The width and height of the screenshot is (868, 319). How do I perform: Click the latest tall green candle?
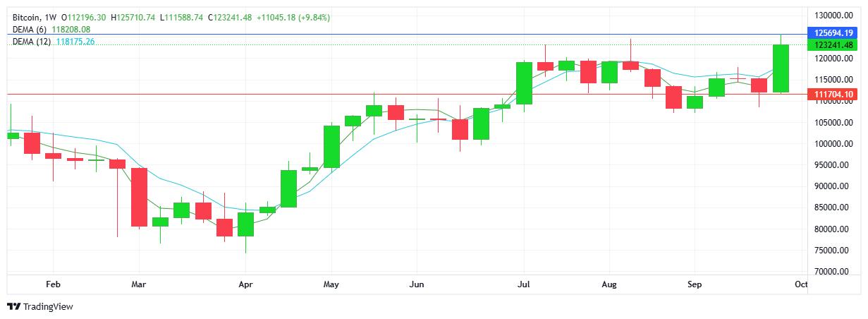[x=781, y=68]
